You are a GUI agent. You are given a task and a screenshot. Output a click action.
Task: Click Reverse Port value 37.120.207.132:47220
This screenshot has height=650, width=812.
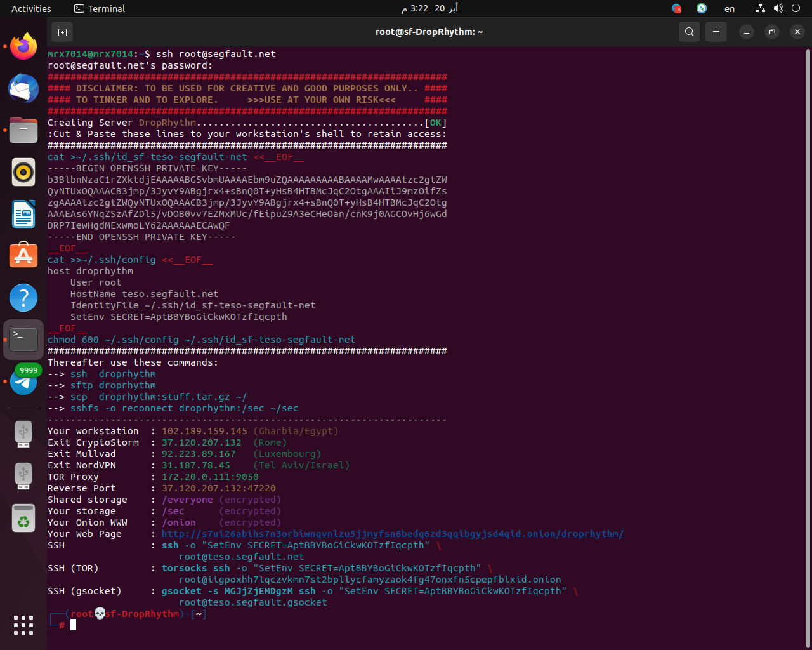point(219,488)
